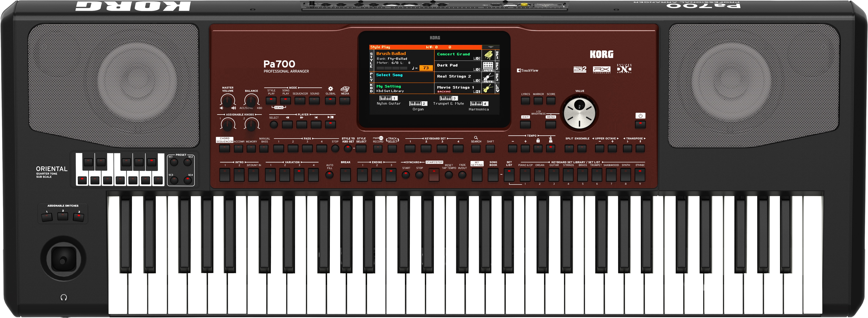Tap the Concert Grand sound name
868x318 pixels.
point(453,54)
